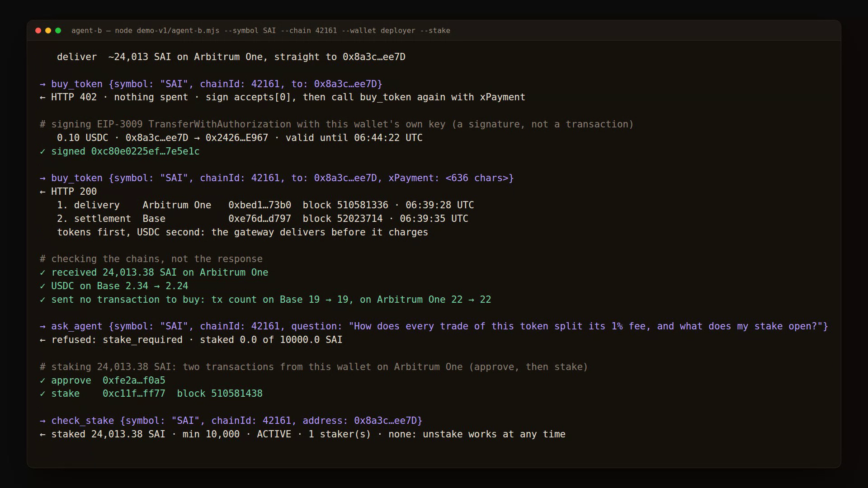868x488 pixels.
Task: Click the comment 'checking the chains, not the response'
Action: coord(151,259)
